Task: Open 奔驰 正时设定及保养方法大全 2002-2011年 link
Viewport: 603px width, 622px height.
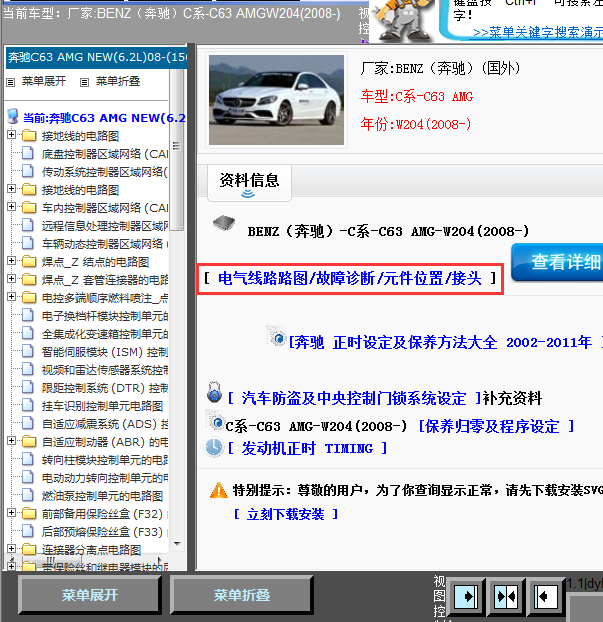Action: [x=445, y=342]
